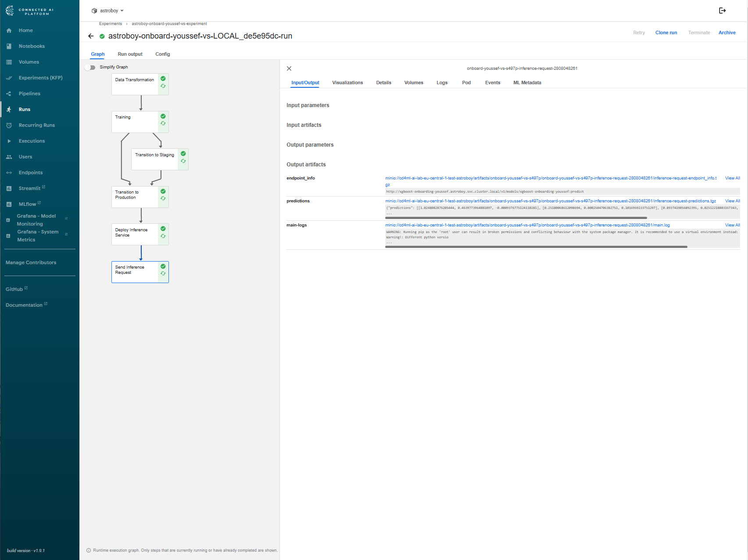Click the green status check on Training node
Screen dimensions: 748x560
pyautogui.click(x=163, y=116)
